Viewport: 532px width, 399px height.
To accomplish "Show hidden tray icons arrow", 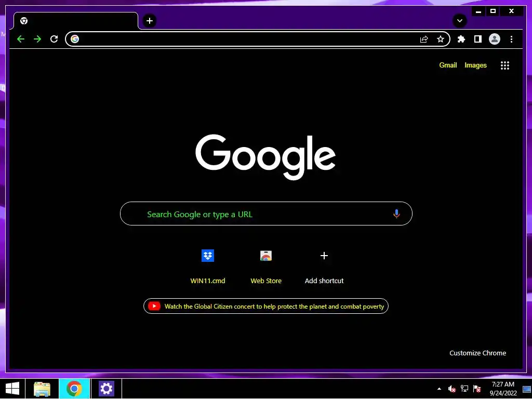I will (440, 389).
